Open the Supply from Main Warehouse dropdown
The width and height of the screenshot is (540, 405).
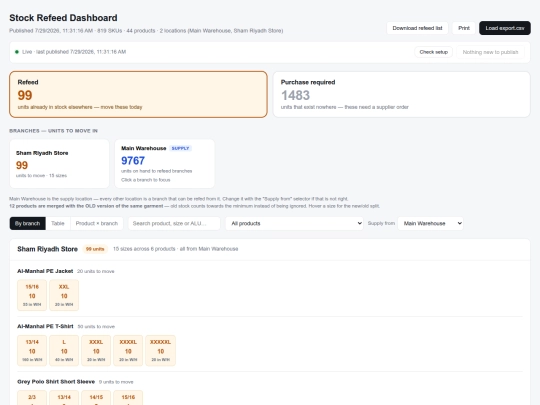coord(430,224)
